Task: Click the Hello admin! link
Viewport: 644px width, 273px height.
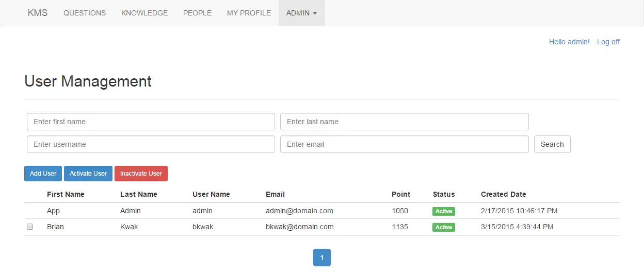Action: tap(569, 42)
